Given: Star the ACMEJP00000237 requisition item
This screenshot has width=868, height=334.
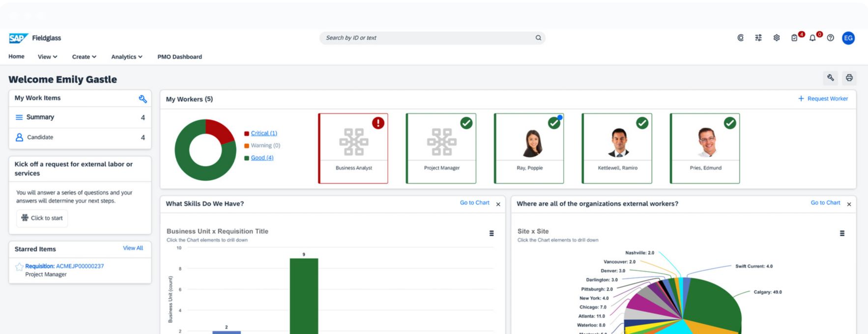Looking at the screenshot, I should (x=19, y=267).
